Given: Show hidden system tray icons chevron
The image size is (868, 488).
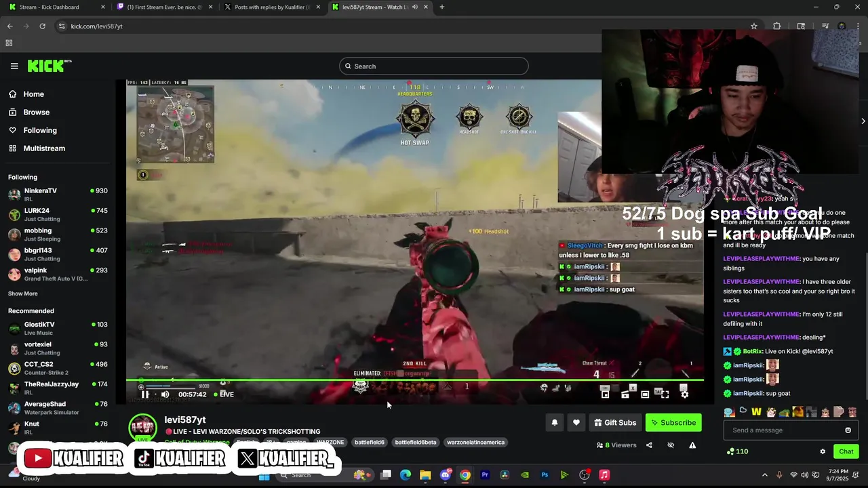Looking at the screenshot, I should click(765, 475).
